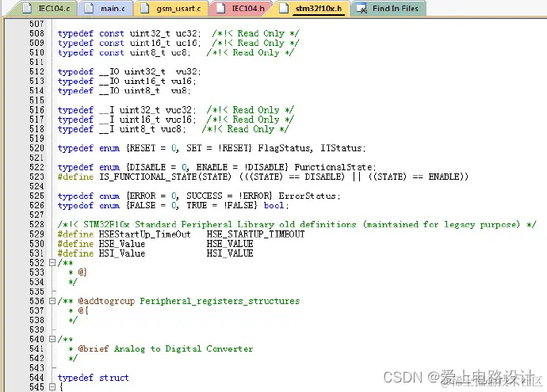Image resolution: width=547 pixels, height=392 pixels.
Task: Click TRUE enum value on line 526
Action: click(197, 206)
